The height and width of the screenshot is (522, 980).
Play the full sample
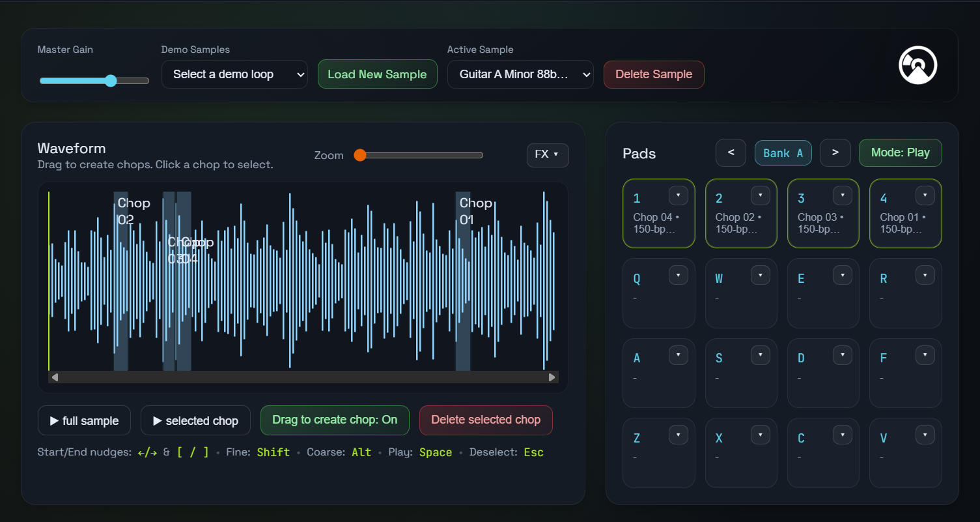click(x=84, y=420)
